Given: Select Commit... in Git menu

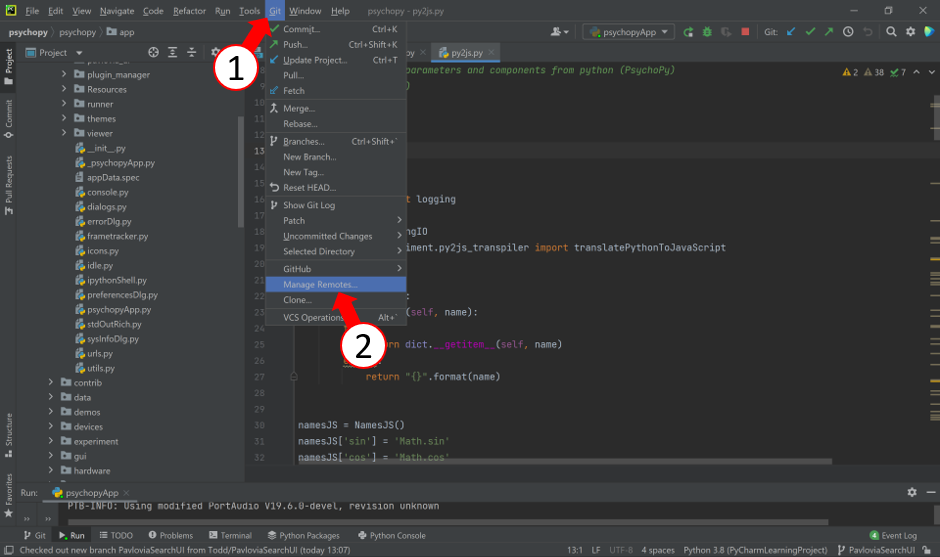Looking at the screenshot, I should (336, 29).
